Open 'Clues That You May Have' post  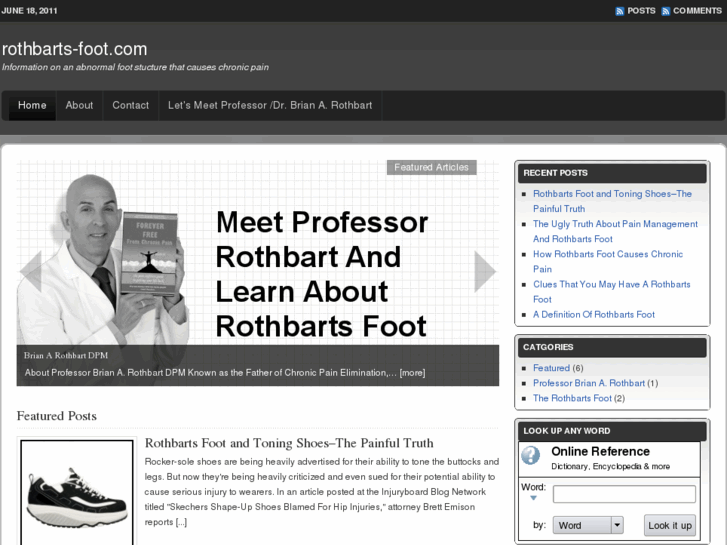click(612, 292)
